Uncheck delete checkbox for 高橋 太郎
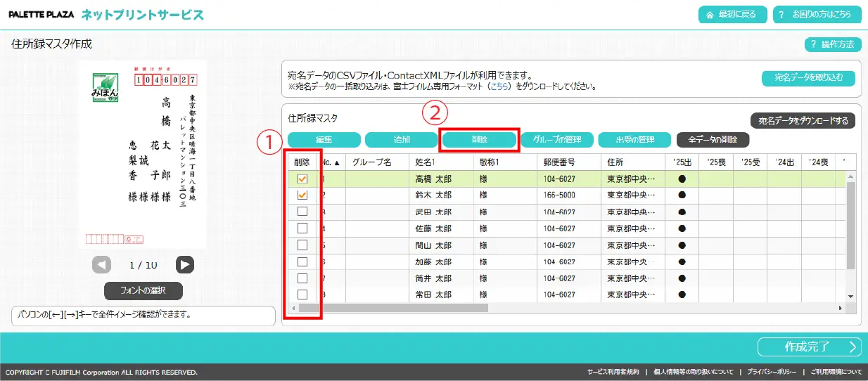This screenshot has height=381, width=868. point(302,179)
